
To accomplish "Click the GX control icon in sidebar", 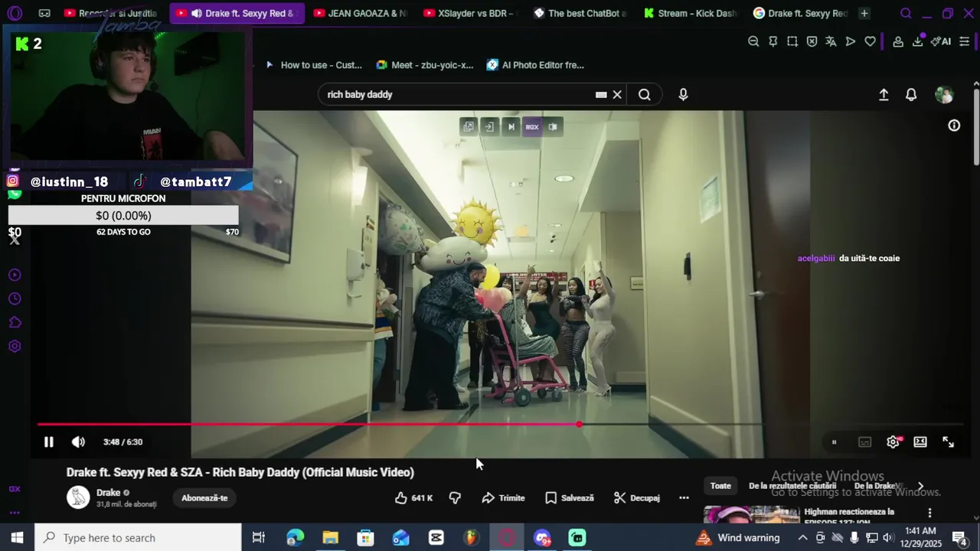I will point(15,489).
